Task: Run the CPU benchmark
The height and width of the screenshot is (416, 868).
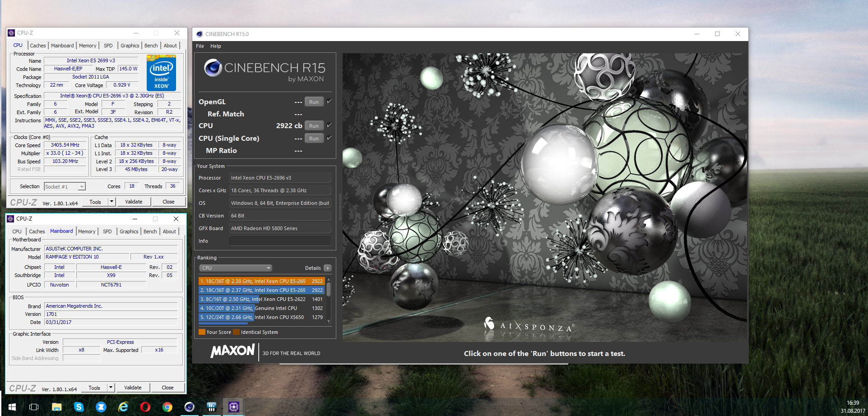Action: click(314, 126)
